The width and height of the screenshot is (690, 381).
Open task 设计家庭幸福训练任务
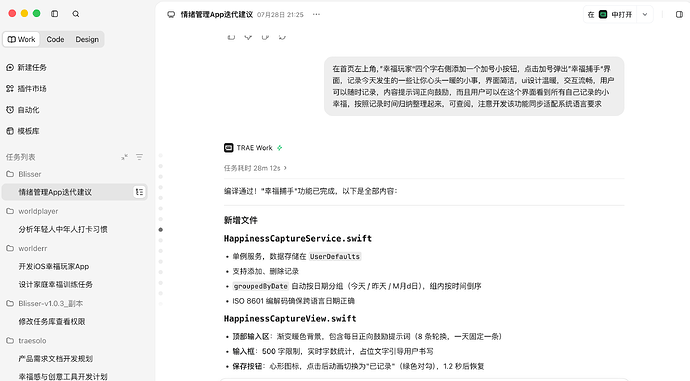tap(55, 284)
